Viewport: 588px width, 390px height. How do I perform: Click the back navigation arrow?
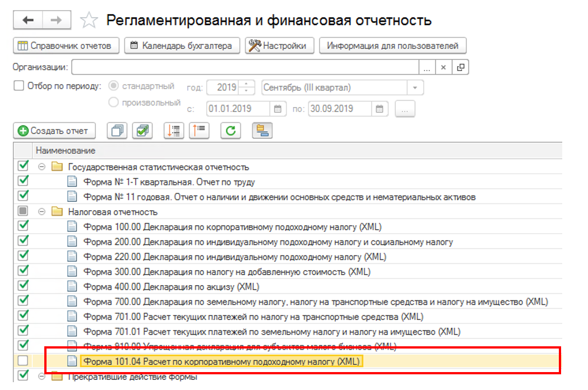point(28,21)
